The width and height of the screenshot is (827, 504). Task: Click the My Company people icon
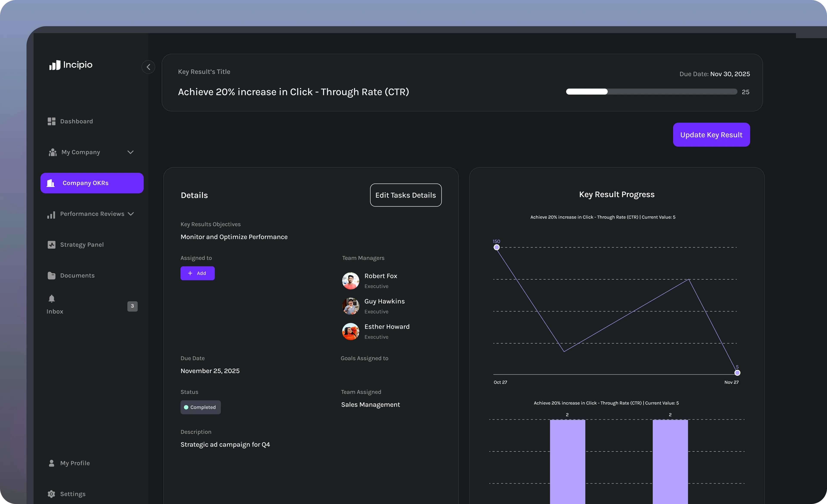click(x=52, y=152)
